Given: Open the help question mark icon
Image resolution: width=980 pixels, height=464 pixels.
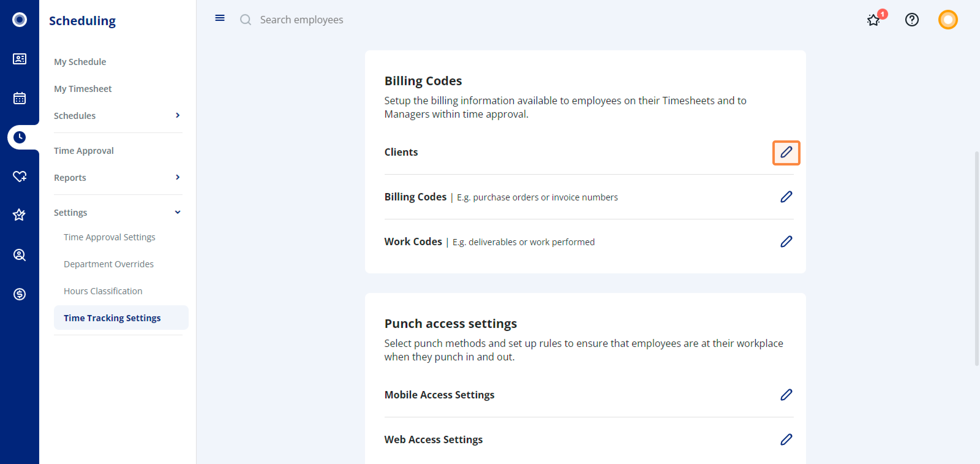Looking at the screenshot, I should (912, 19).
